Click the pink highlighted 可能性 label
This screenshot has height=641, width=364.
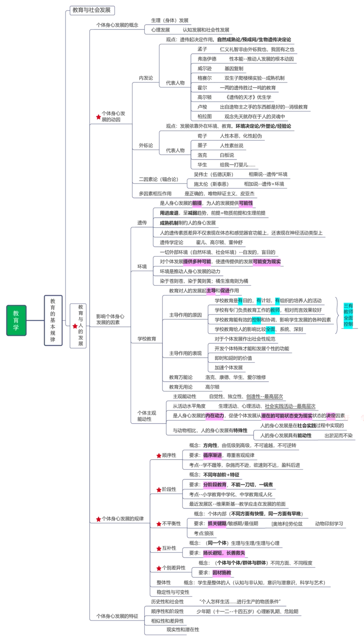[246, 203]
